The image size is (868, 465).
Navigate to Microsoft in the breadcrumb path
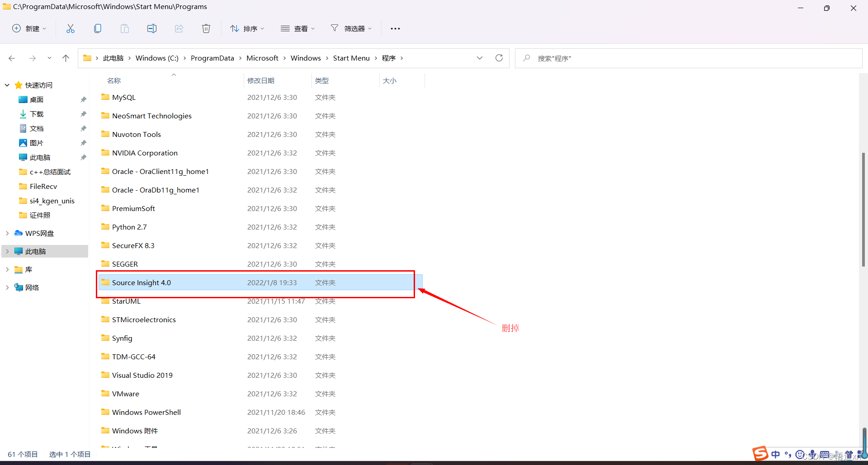(263, 58)
